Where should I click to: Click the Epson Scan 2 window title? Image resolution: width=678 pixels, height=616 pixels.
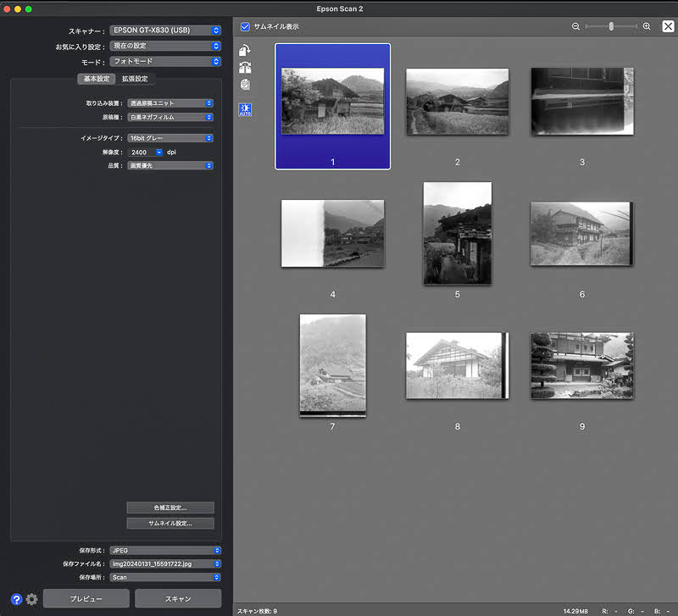point(340,8)
